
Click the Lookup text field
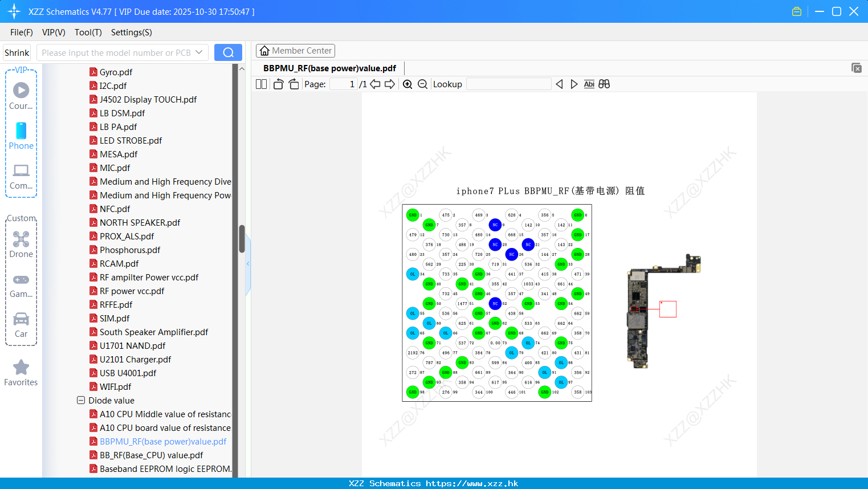coord(509,84)
